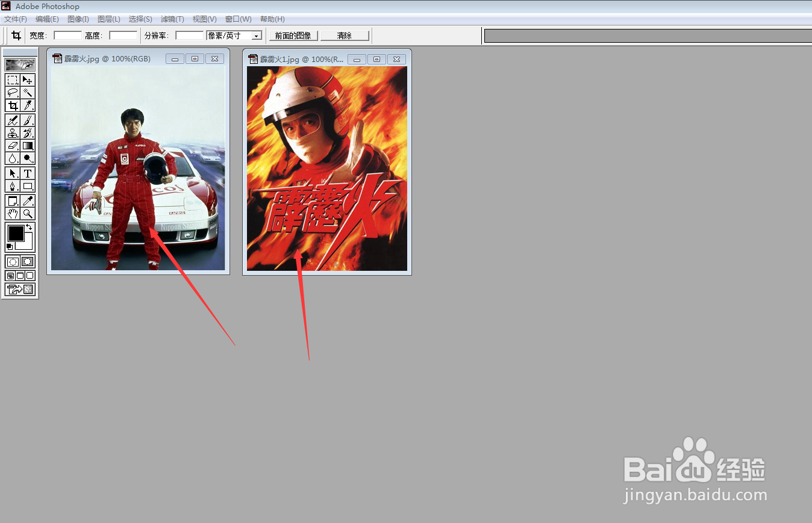The image size is (812, 523).
Task: Select the Magic Wand tool
Action: click(x=28, y=93)
